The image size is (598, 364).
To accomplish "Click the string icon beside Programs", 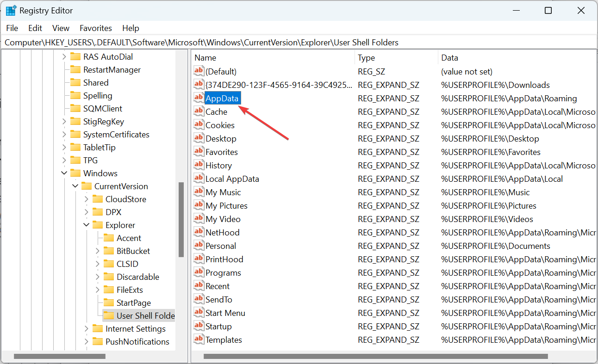I will click(199, 272).
